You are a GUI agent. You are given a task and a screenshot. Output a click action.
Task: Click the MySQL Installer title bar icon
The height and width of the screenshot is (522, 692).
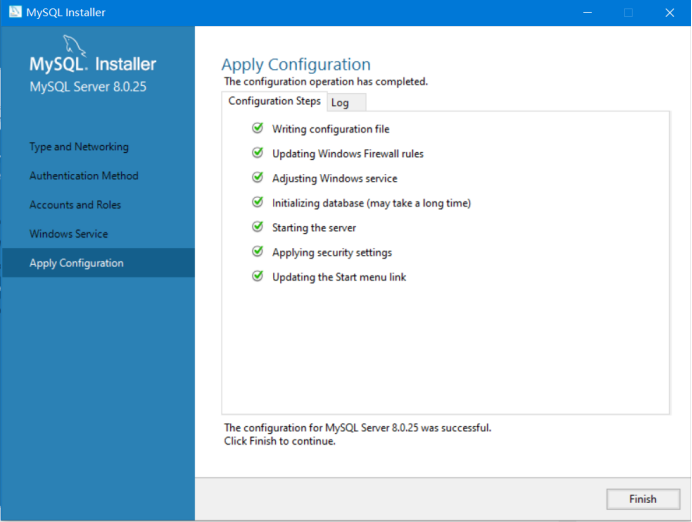pos(14,12)
